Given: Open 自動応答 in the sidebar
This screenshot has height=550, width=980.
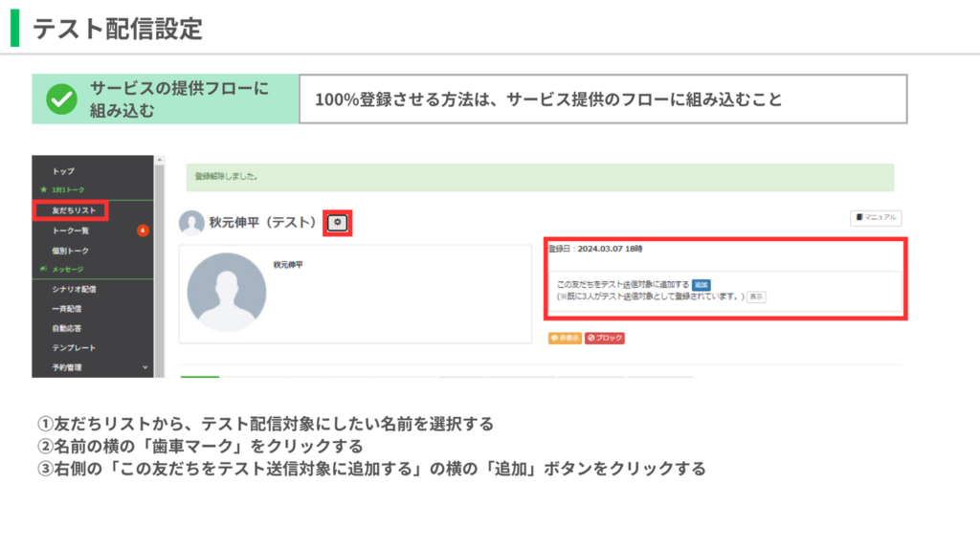Looking at the screenshot, I should point(68,328).
